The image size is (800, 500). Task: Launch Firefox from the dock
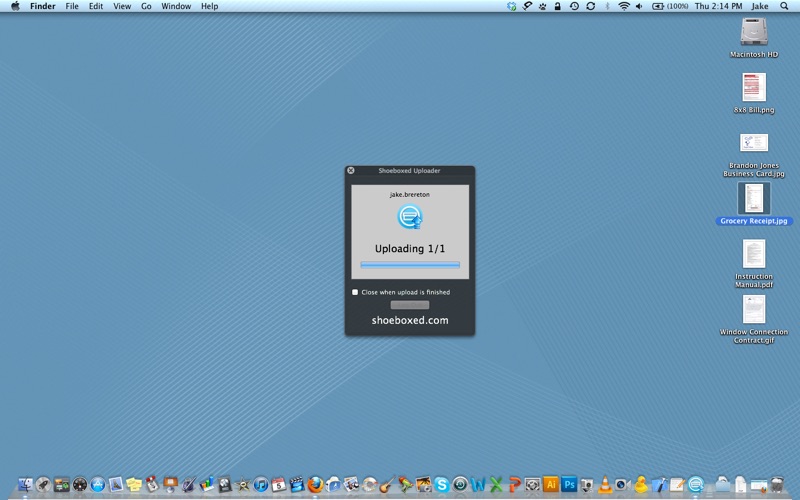[315, 484]
